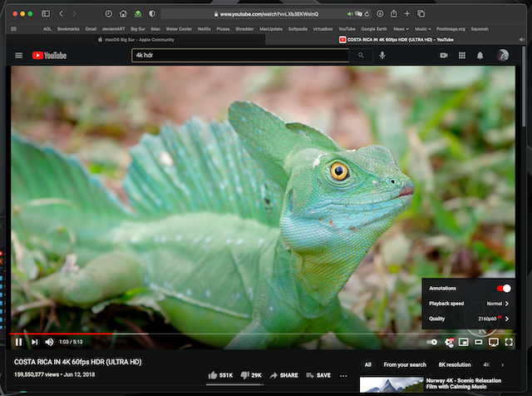This screenshot has height=396, width=532.
Task: Open YouTube notifications bell
Action: click(480, 55)
